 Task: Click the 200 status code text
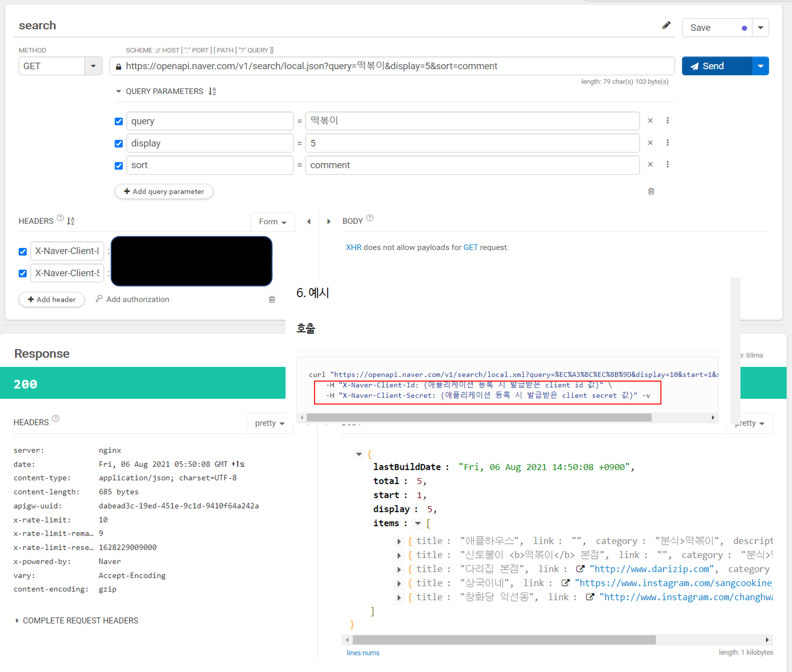point(26,384)
